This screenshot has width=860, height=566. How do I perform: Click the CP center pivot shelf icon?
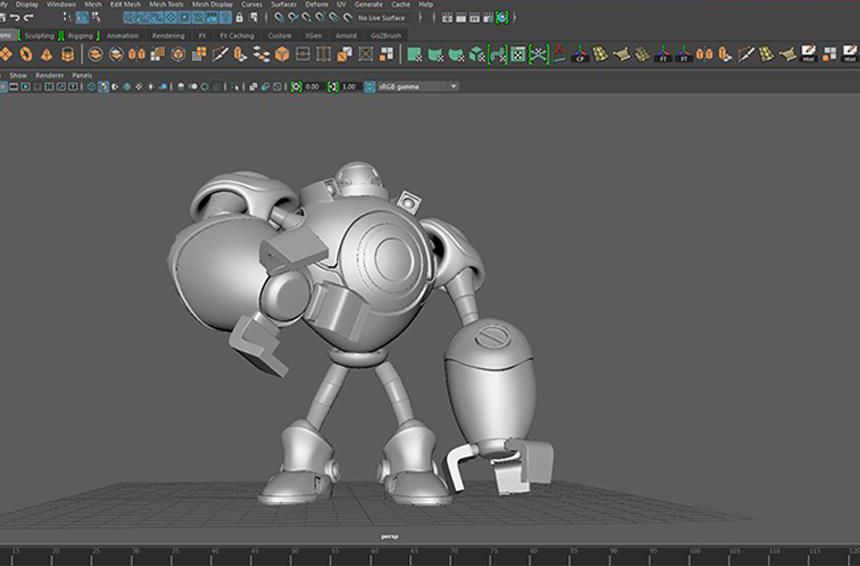point(579,54)
